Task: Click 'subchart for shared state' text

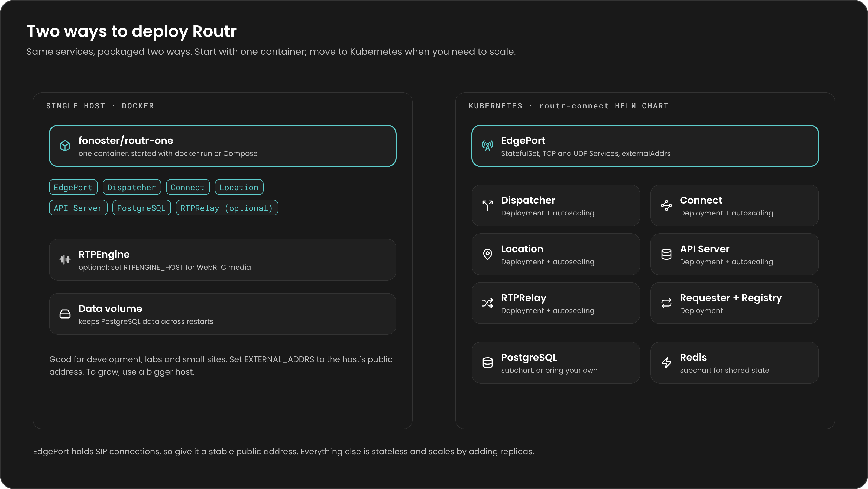Action: [724, 370]
